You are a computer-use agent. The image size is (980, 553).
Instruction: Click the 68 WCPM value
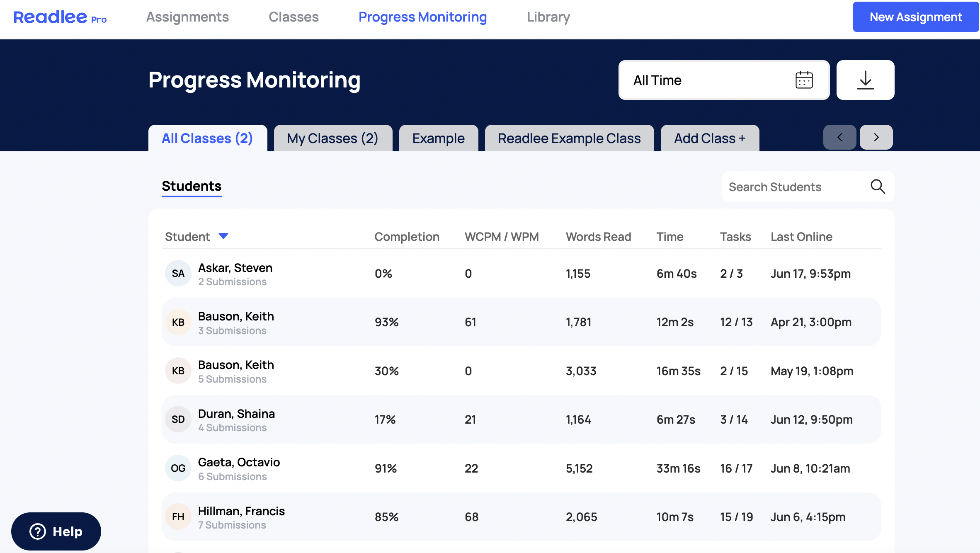pyautogui.click(x=471, y=517)
